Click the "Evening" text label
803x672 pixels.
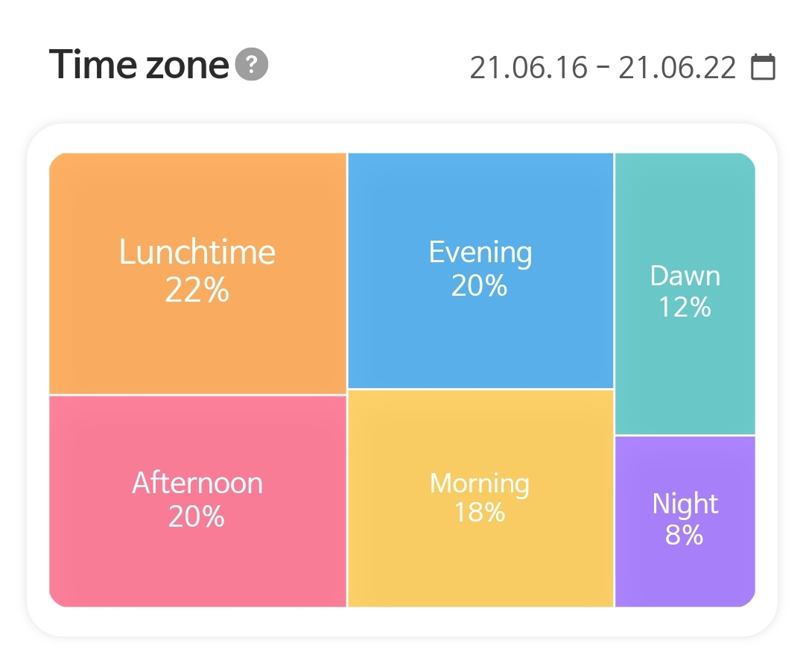480,253
